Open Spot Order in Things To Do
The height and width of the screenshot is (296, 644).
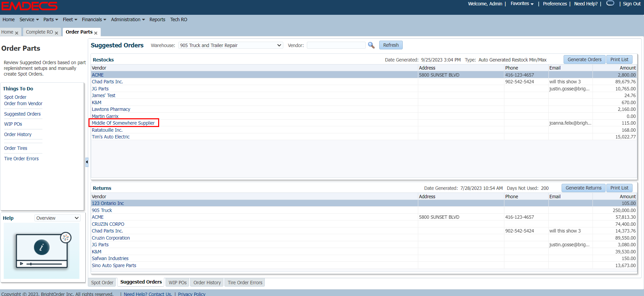click(x=15, y=97)
